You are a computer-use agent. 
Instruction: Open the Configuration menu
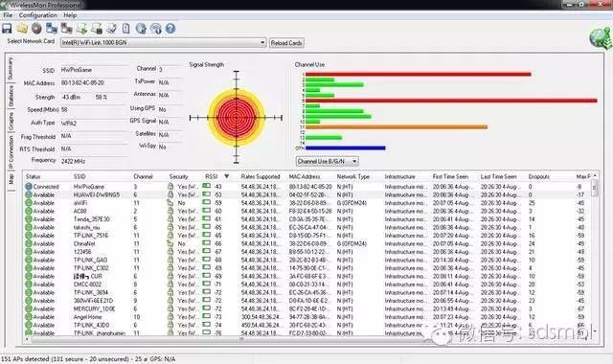point(38,15)
